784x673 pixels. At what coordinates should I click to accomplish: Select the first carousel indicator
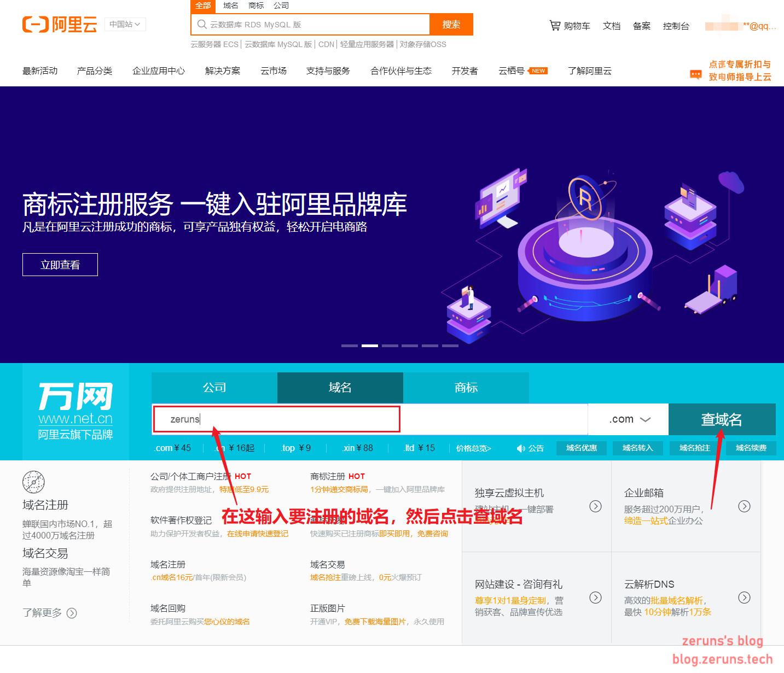pyautogui.click(x=350, y=346)
